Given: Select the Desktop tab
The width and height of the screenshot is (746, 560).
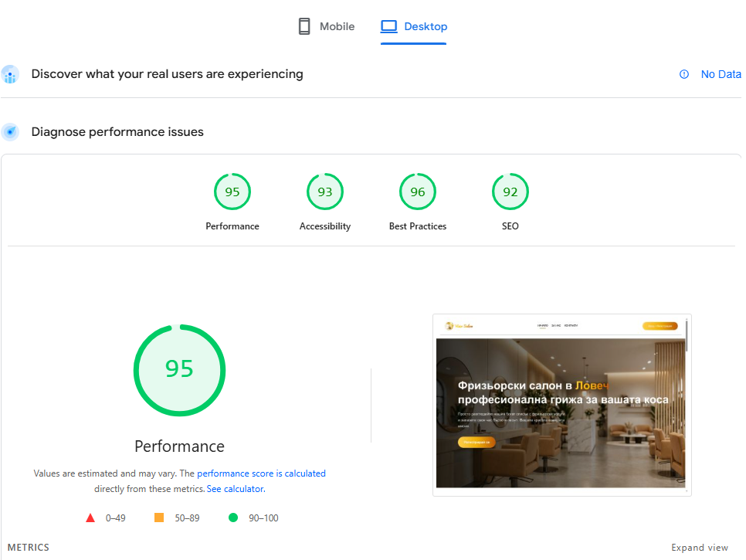Looking at the screenshot, I should coord(413,26).
